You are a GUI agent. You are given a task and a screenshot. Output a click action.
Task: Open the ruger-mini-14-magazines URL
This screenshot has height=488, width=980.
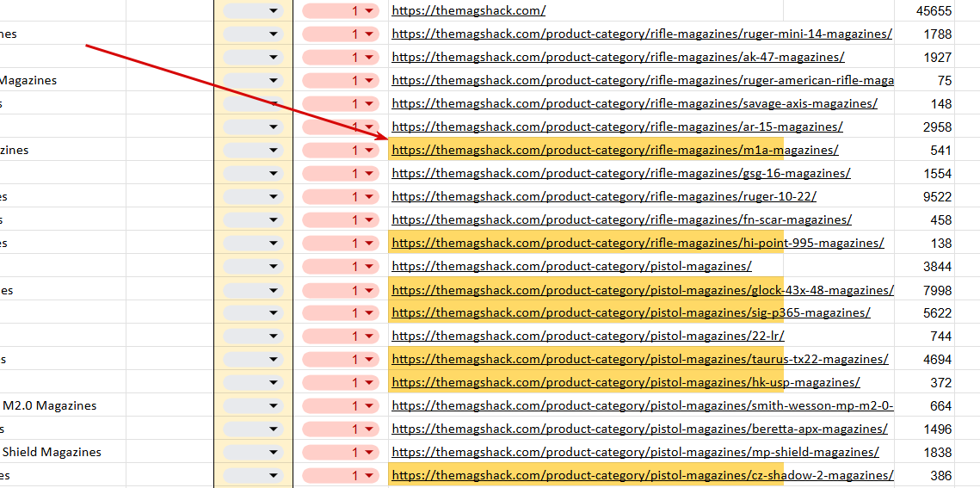pos(642,34)
